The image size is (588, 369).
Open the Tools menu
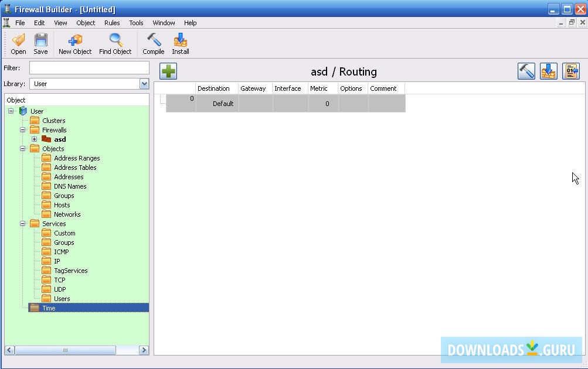[136, 23]
